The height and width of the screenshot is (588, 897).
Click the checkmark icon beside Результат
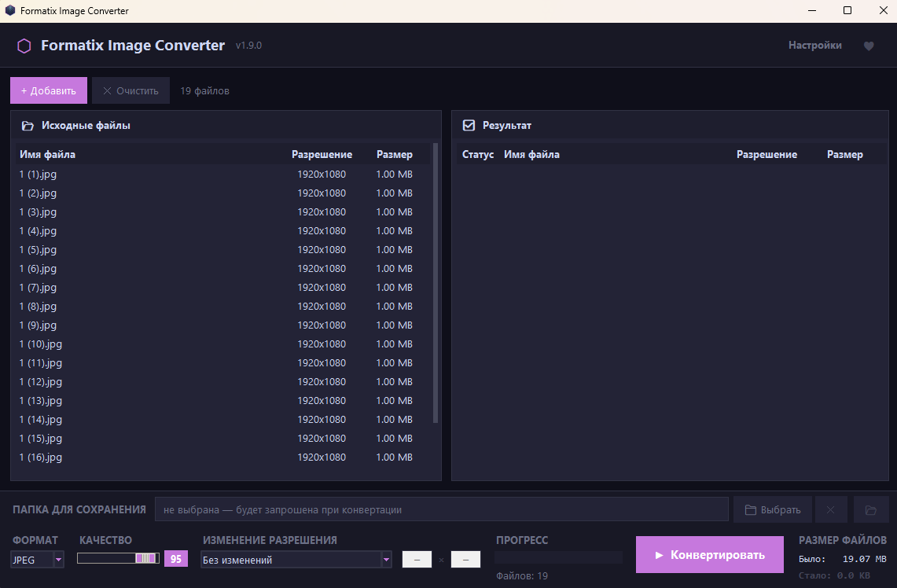(x=469, y=125)
